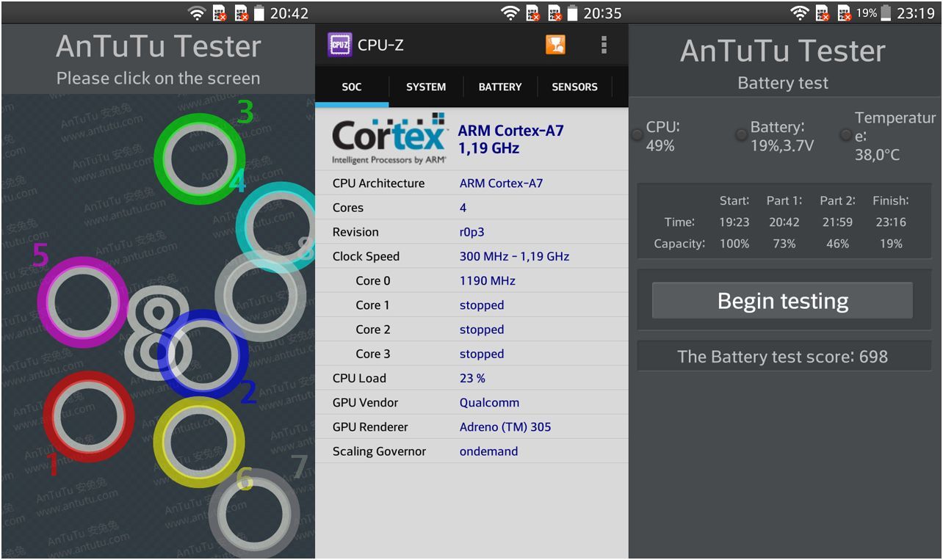The image size is (943, 560).
Task: Select the Battery indicator radio dot
Action: [741, 135]
